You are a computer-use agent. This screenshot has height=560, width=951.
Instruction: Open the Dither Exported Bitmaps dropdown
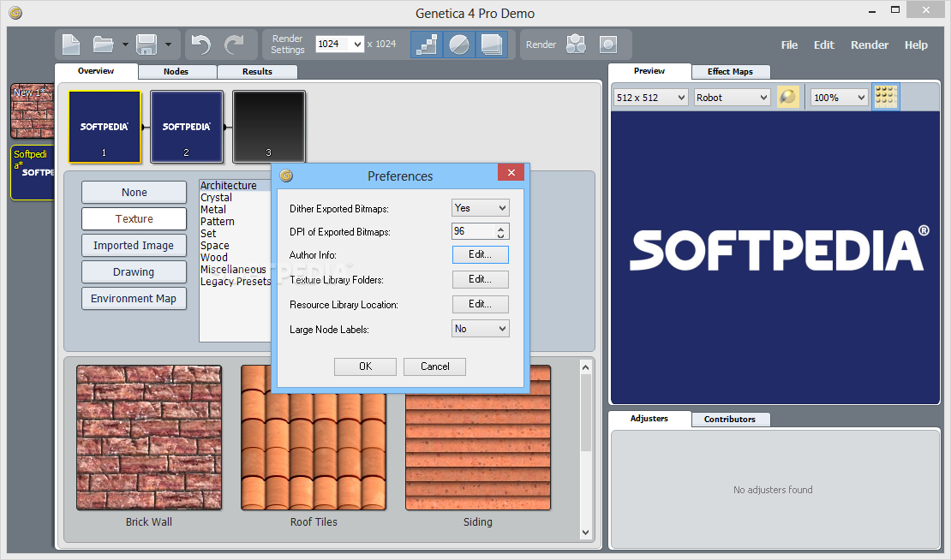(x=481, y=208)
